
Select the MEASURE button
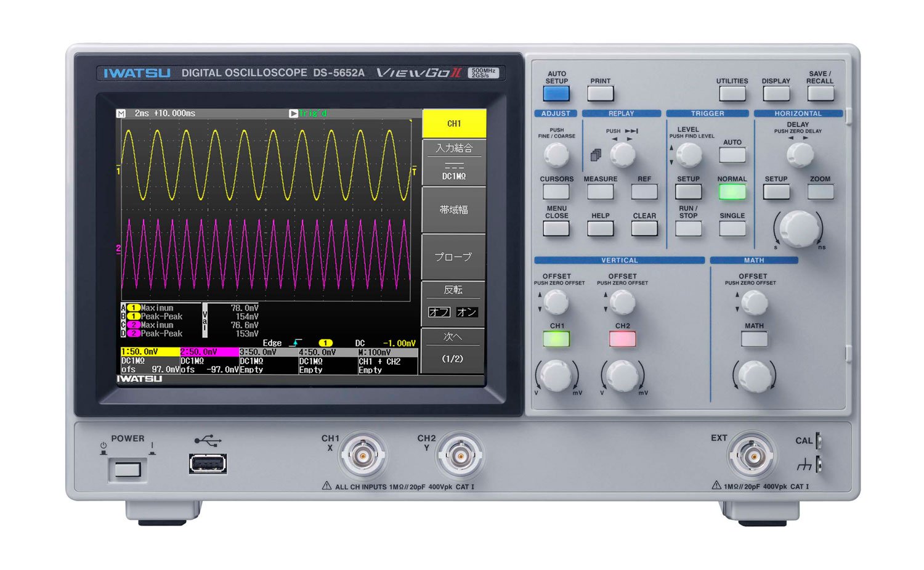(600, 192)
